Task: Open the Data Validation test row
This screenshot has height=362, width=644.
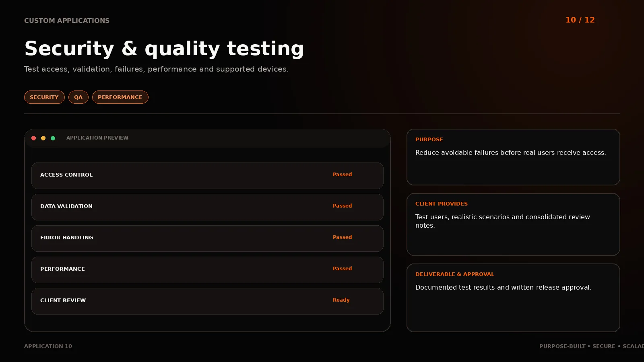Action: tap(207, 207)
